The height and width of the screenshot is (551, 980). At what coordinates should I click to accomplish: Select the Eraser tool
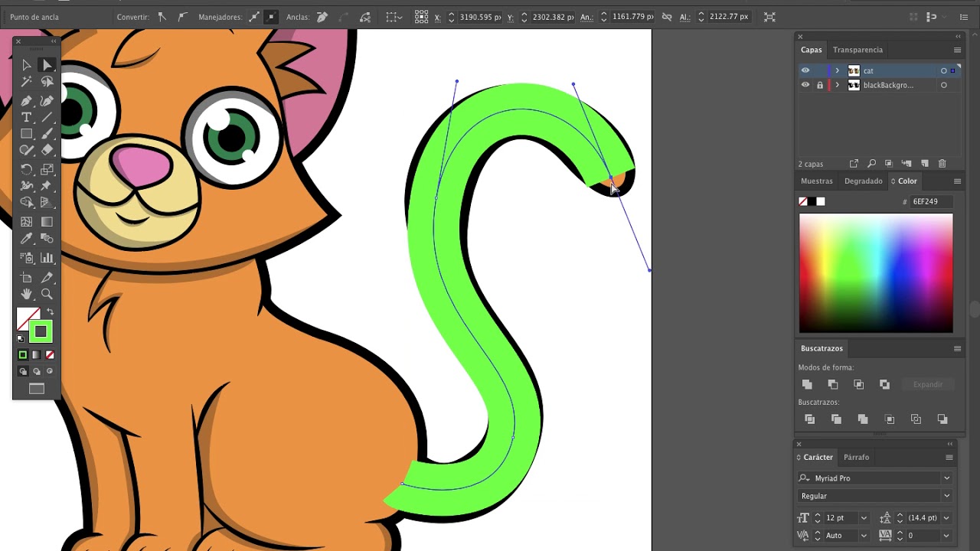pos(47,151)
